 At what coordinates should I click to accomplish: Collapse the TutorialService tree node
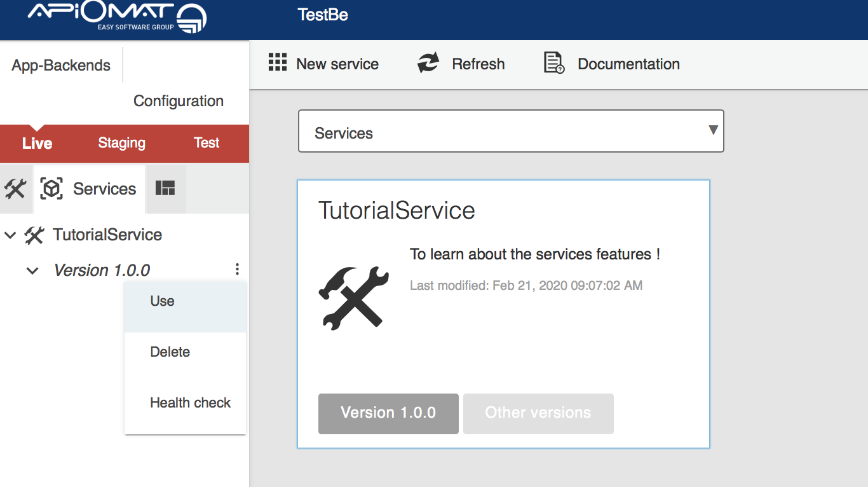pyautogui.click(x=10, y=235)
